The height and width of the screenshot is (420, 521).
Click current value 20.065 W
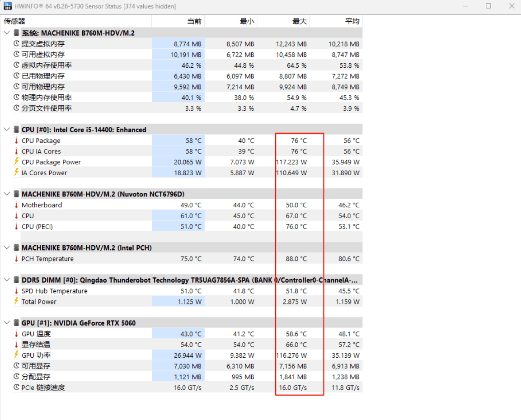pyautogui.click(x=188, y=162)
